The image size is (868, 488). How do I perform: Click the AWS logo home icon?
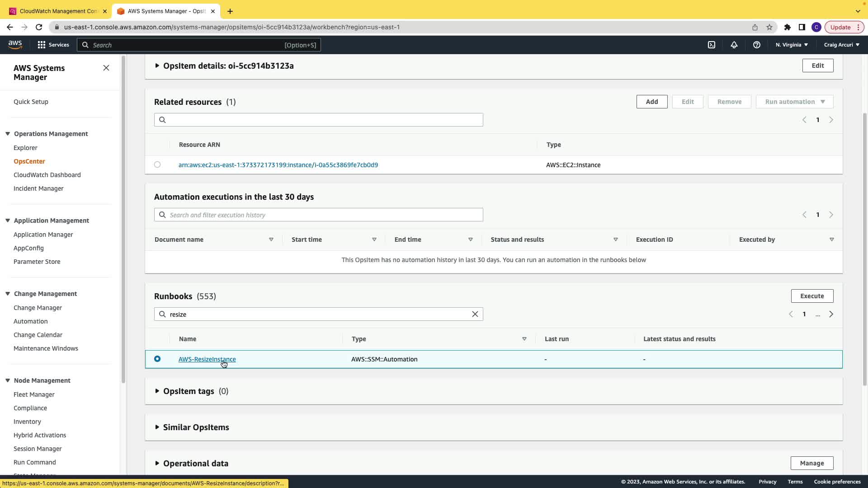(x=15, y=44)
